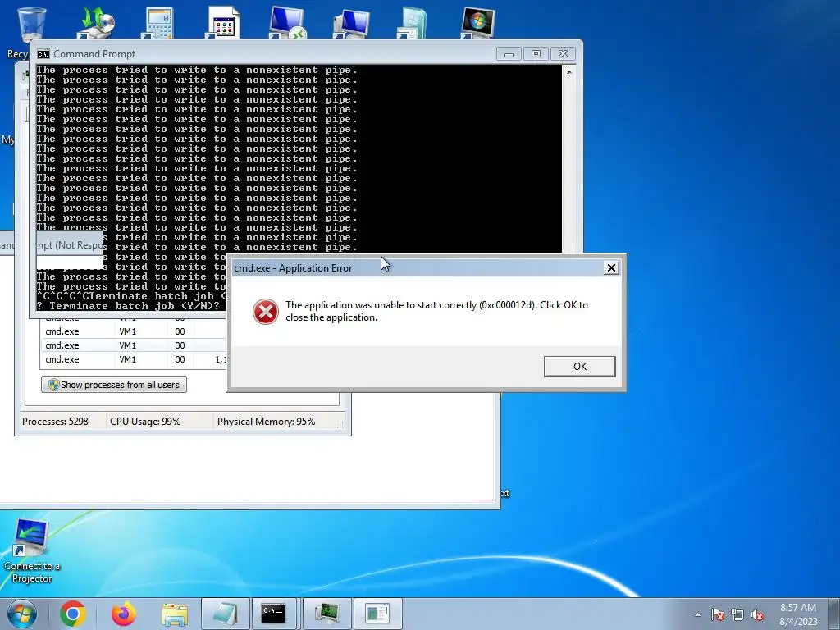Screen dimensions: 840x630
Task: Click the muted volume tray icon
Action: [x=757, y=614]
